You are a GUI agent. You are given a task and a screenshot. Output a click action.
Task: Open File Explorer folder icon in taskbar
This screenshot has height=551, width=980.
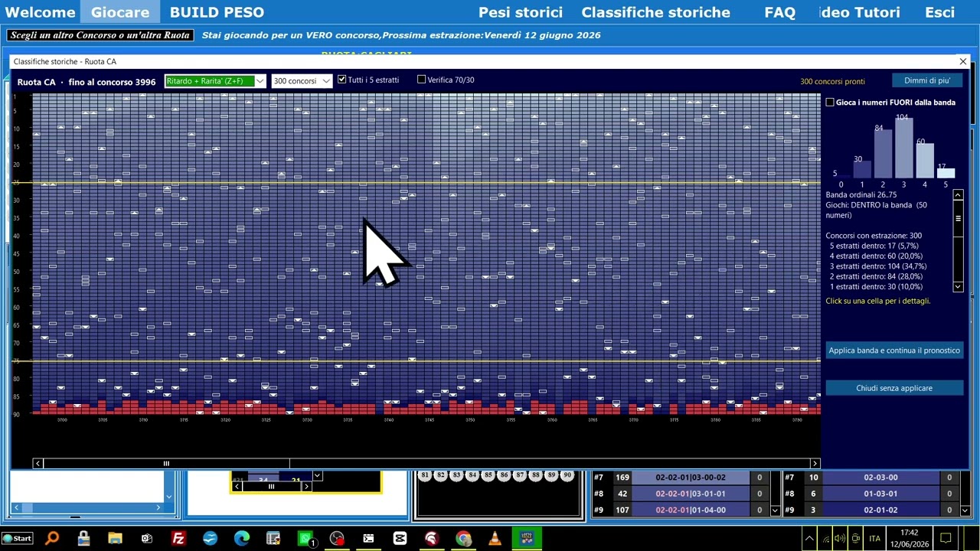115,538
